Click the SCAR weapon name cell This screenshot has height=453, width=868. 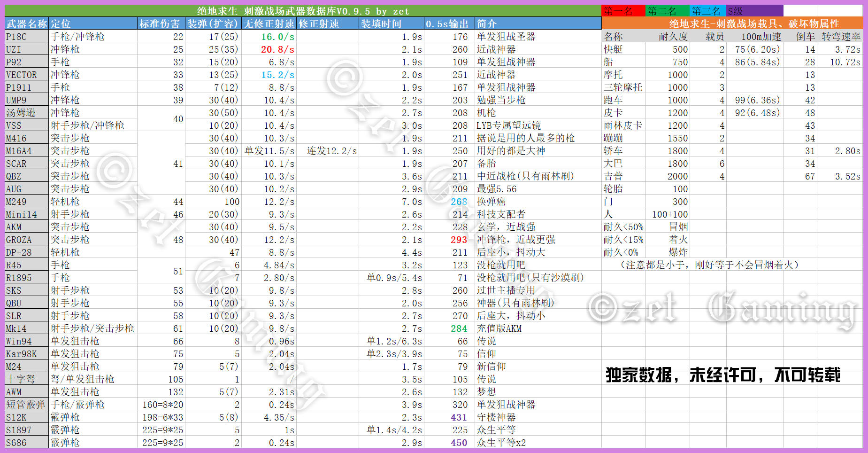(x=27, y=164)
